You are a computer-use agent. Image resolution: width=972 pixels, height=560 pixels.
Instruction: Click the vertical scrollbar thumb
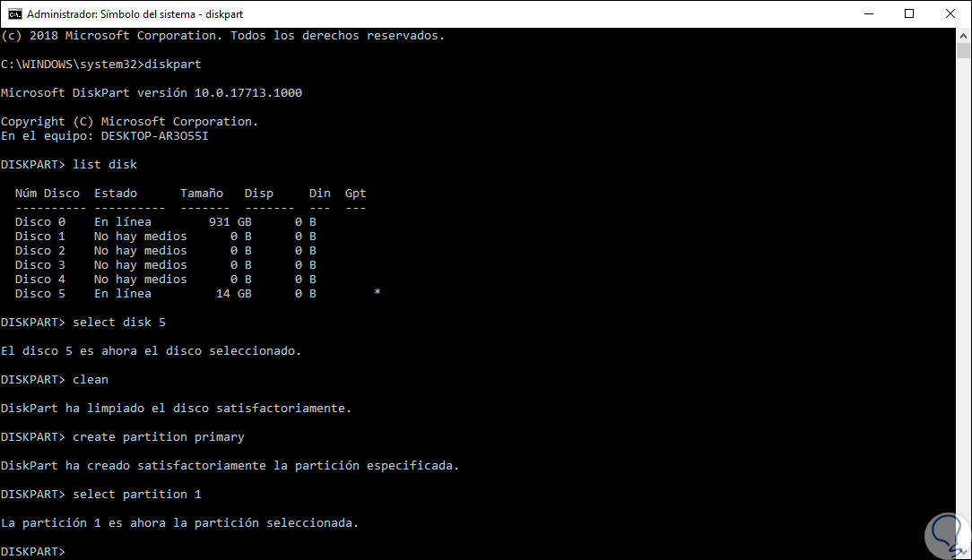(x=963, y=51)
